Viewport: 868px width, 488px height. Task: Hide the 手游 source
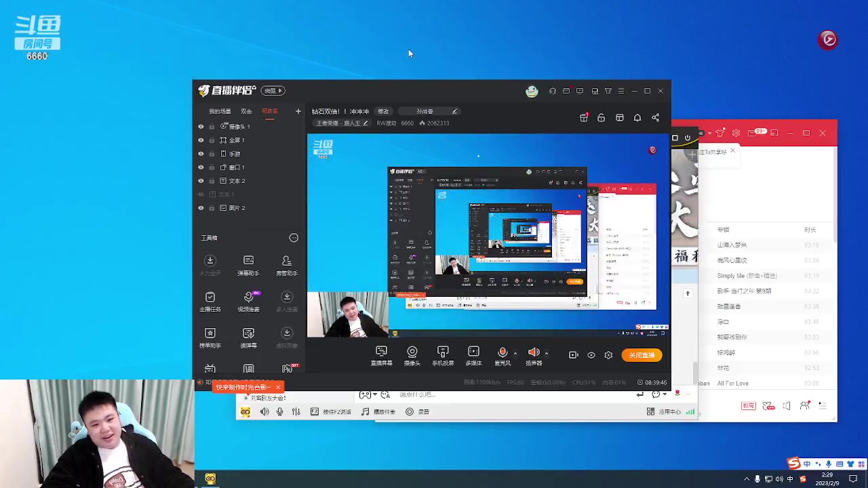[x=201, y=154]
